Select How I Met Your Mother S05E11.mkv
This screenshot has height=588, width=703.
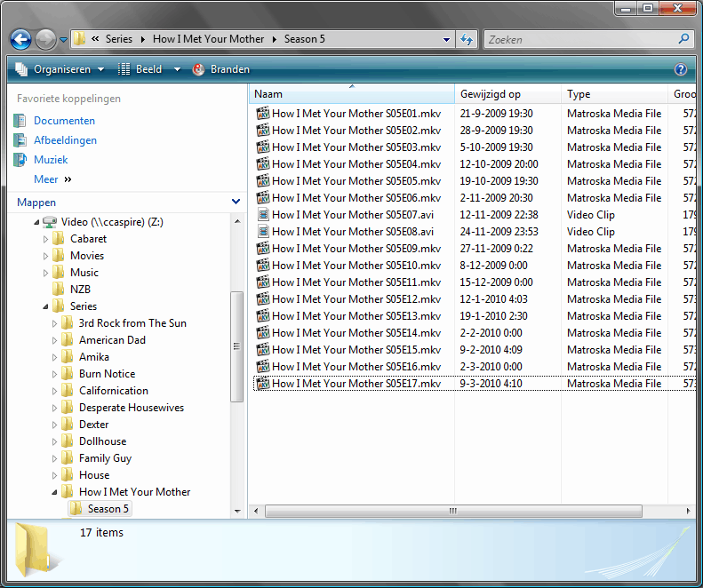click(356, 282)
